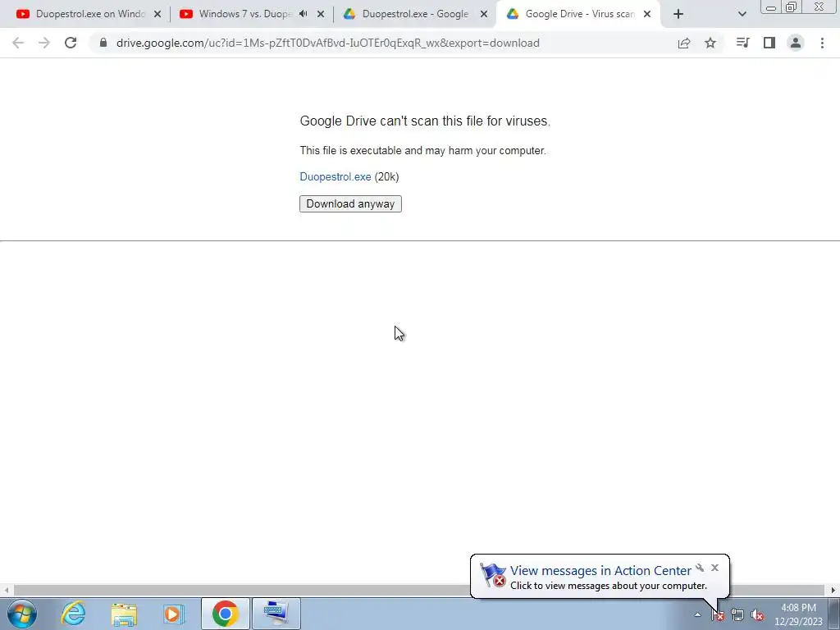View site security lock info
The image size is (840, 630).
103,43
